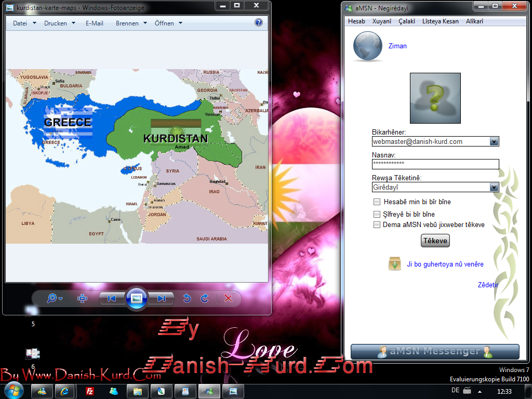
Task: Click the Nasnav password field
Action: [435, 164]
